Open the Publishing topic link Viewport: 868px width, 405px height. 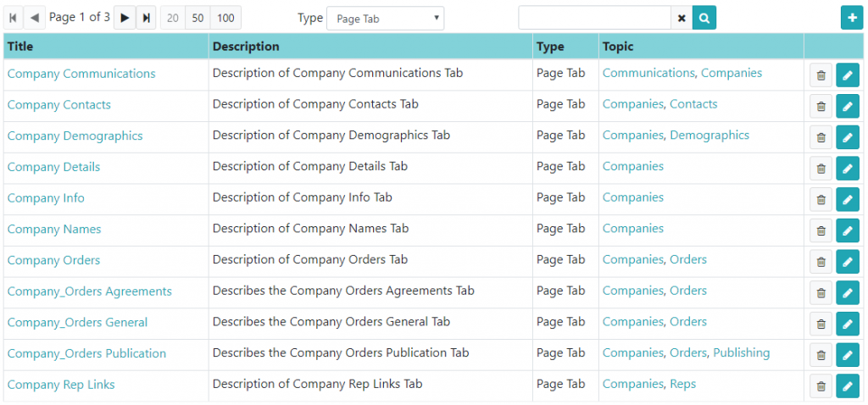coord(741,352)
